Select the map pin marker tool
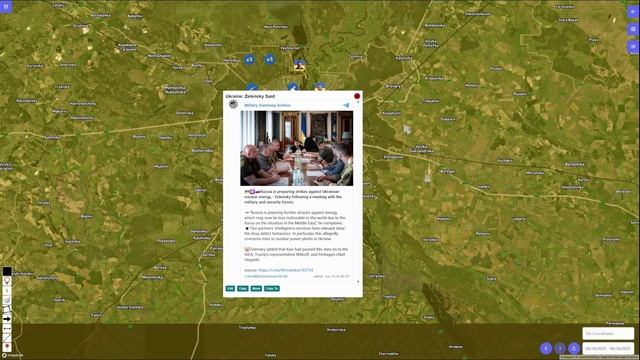640x360 pixels. pos(7,281)
